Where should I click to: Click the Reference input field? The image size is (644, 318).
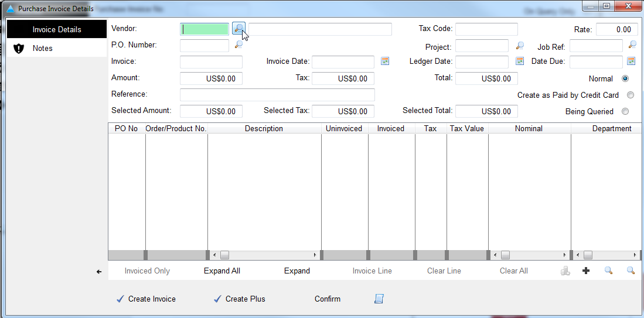(x=277, y=95)
